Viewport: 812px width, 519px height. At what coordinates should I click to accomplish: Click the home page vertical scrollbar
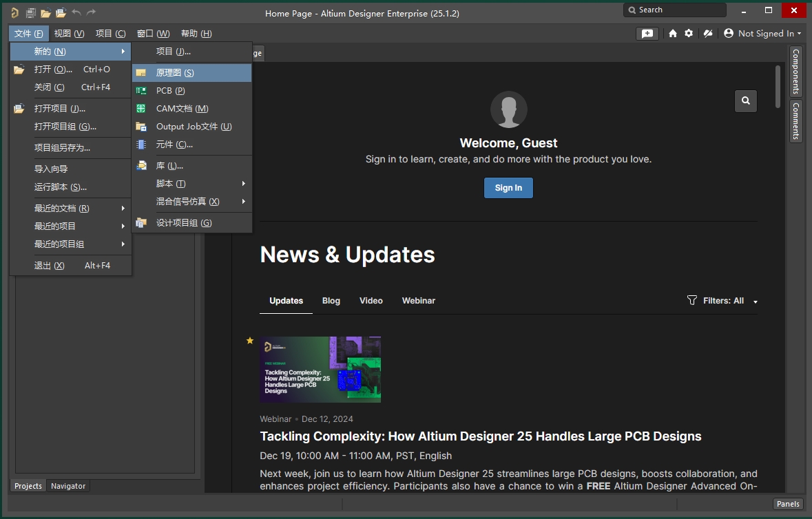pyautogui.click(x=778, y=87)
